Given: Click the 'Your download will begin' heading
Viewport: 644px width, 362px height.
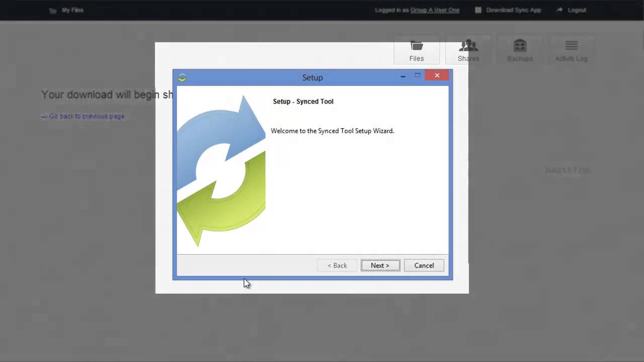Looking at the screenshot, I should (107, 95).
